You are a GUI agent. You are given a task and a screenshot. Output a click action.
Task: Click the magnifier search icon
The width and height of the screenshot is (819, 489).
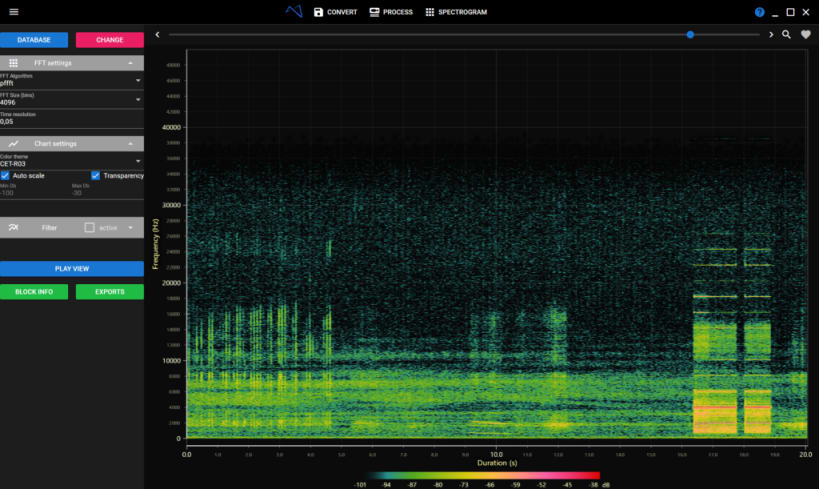[x=786, y=34]
